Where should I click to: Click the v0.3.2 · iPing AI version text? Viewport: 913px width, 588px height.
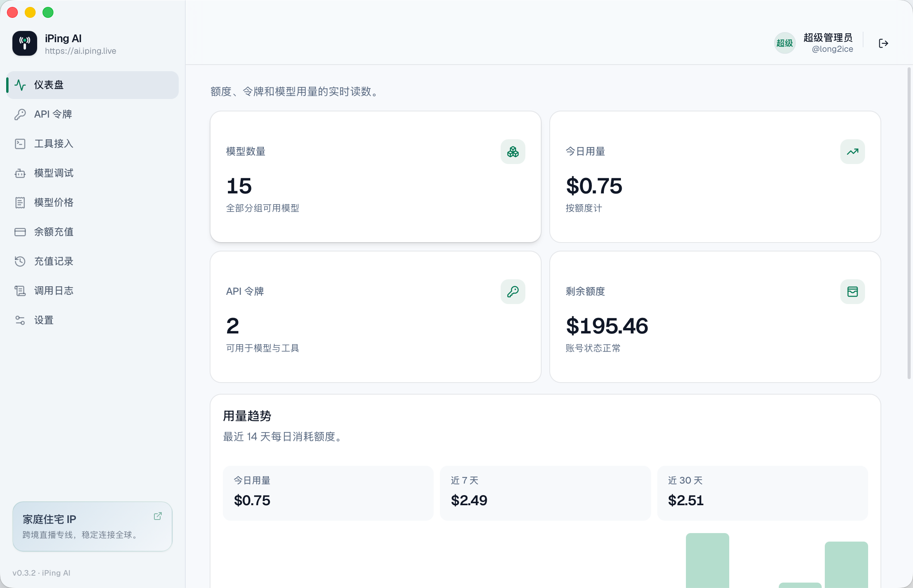pyautogui.click(x=41, y=573)
